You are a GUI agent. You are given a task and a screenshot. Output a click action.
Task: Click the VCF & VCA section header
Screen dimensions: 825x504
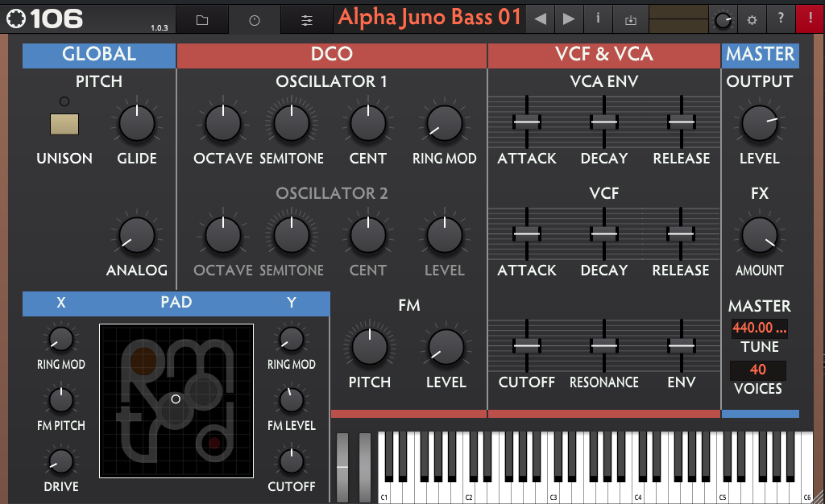coord(604,56)
